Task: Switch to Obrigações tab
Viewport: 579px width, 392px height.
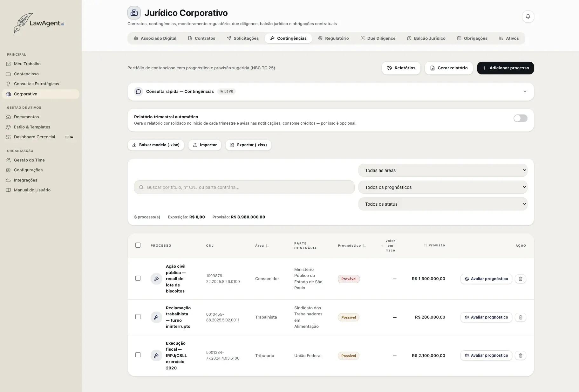Action: (x=472, y=38)
